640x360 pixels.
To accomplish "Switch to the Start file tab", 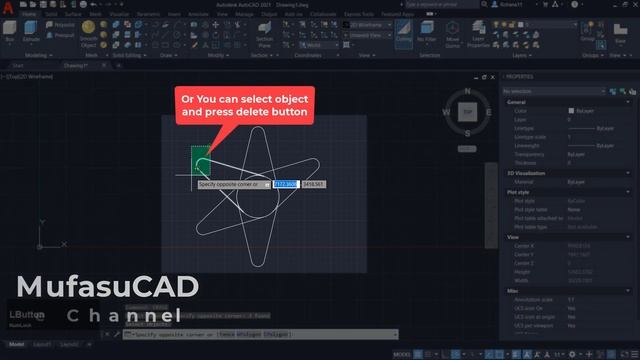I will click(x=18, y=65).
